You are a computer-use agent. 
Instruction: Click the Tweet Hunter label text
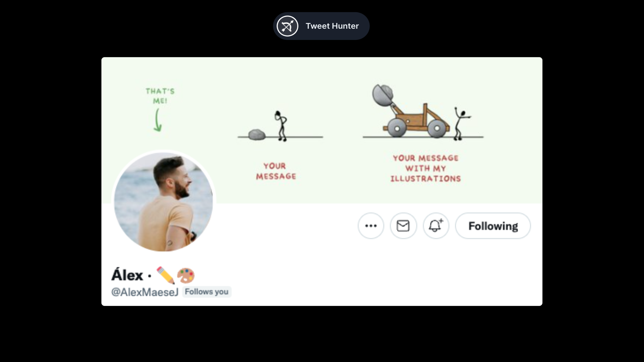pyautogui.click(x=332, y=26)
